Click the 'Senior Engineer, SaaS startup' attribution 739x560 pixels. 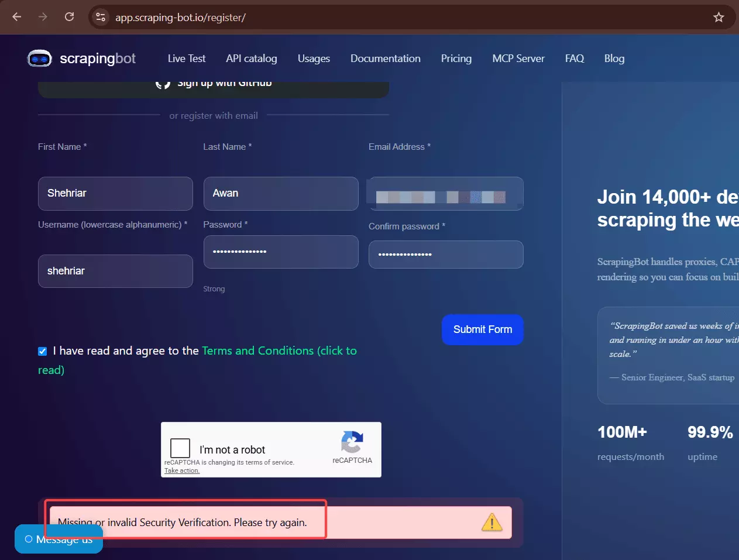(672, 377)
